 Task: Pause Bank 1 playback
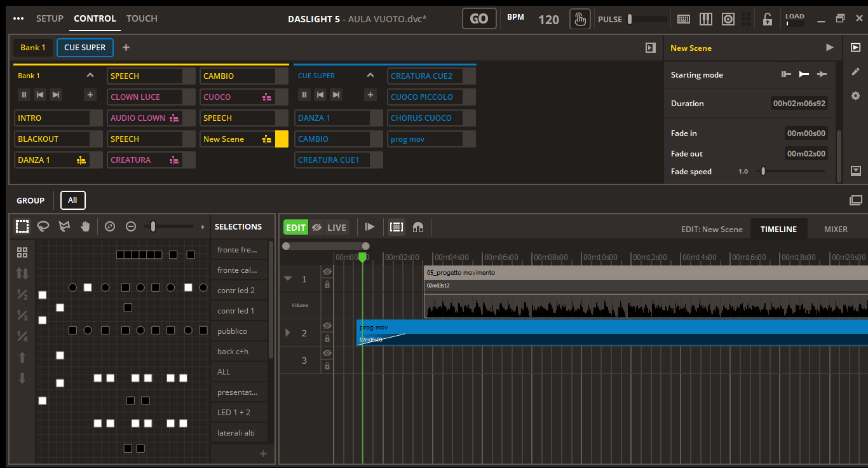click(24, 95)
